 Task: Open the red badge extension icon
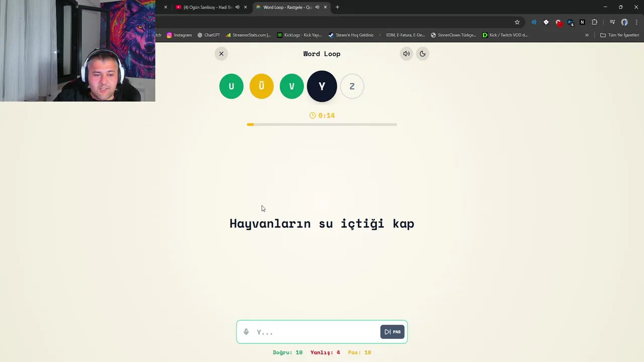coord(558,22)
